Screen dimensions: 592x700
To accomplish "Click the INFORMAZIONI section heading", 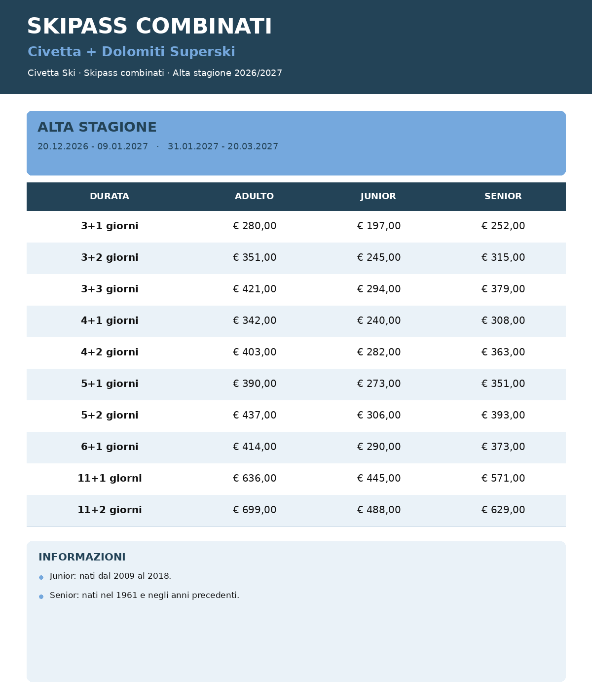I will (x=82, y=557).
